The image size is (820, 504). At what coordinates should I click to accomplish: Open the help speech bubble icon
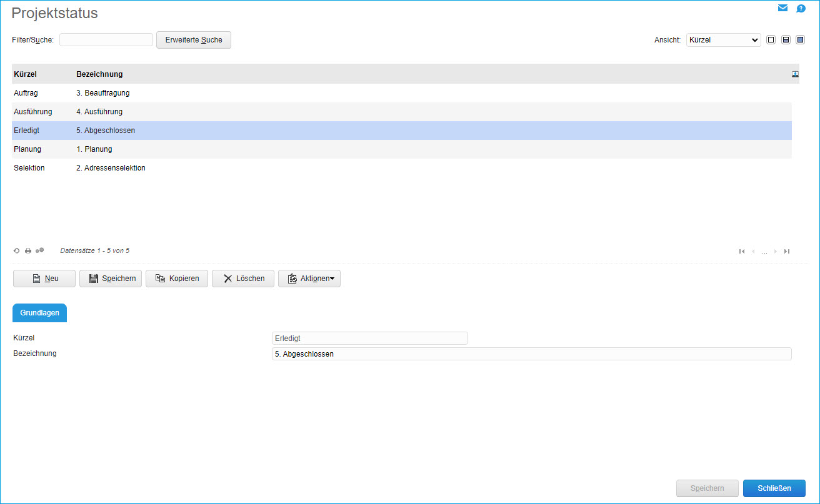click(801, 9)
